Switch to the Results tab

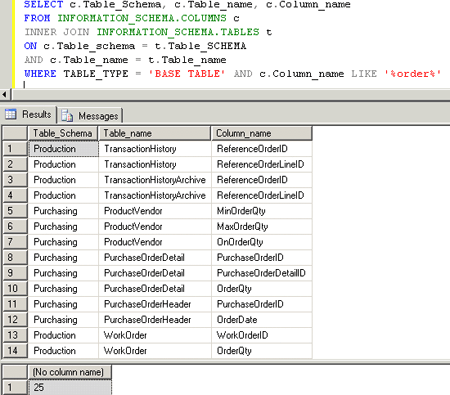[x=29, y=115]
